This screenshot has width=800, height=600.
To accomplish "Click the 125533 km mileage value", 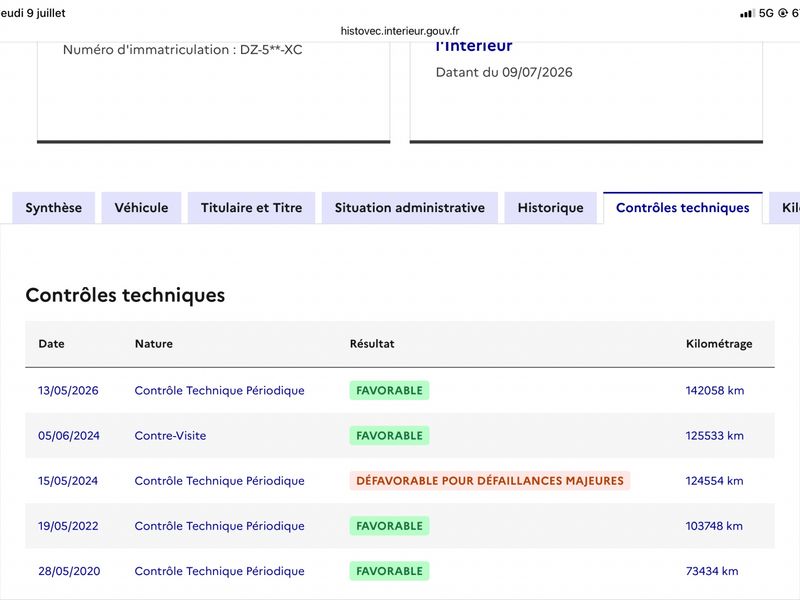I will [x=715, y=436].
